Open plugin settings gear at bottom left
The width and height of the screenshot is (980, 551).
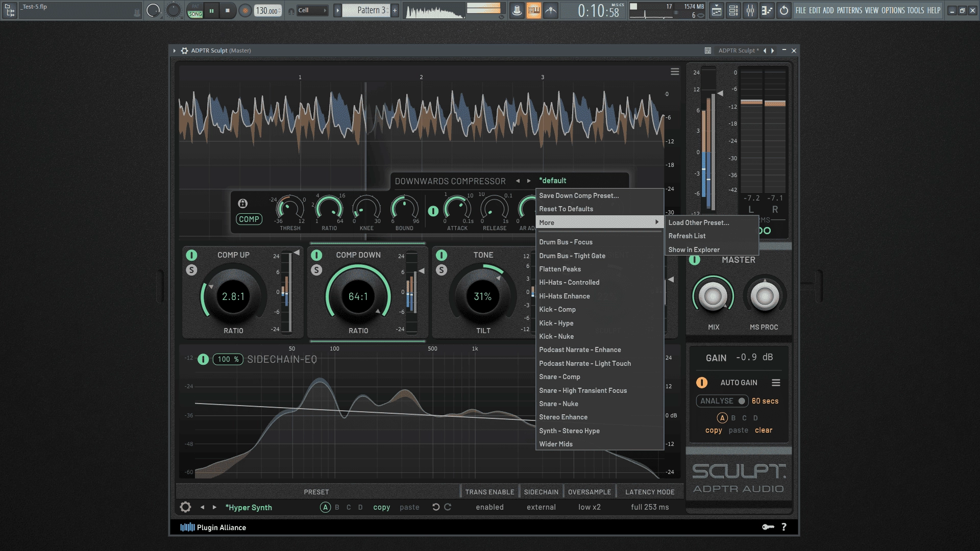pyautogui.click(x=185, y=507)
